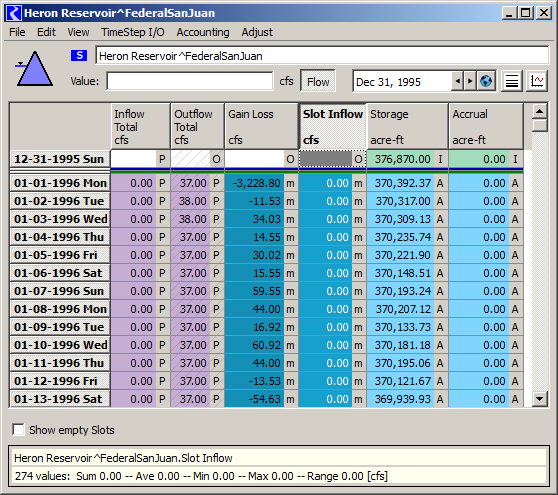
Task: Click the blue triangle reservoir icon
Action: click(x=35, y=69)
